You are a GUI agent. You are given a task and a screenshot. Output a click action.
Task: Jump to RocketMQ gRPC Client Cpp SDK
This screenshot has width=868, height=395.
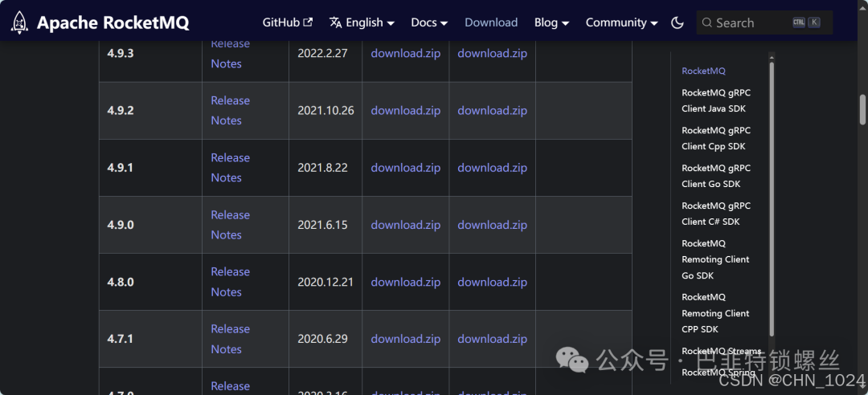tap(716, 138)
